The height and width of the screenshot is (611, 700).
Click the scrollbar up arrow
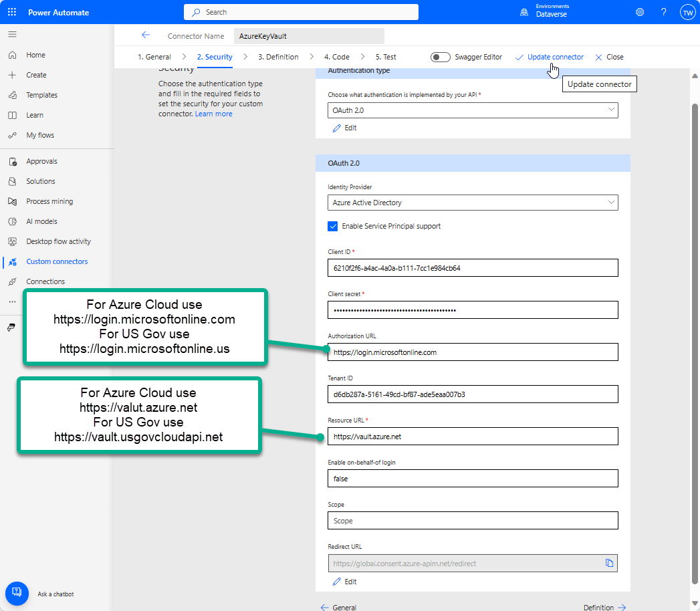point(695,76)
